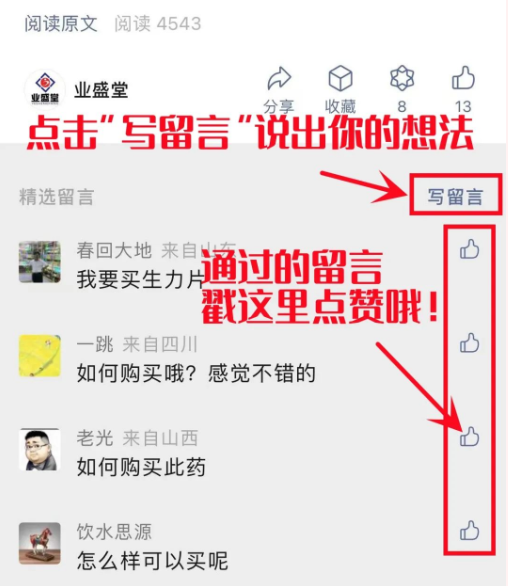Open 写留言 to write a comment
Viewport: 508px width, 586px height.
(455, 197)
